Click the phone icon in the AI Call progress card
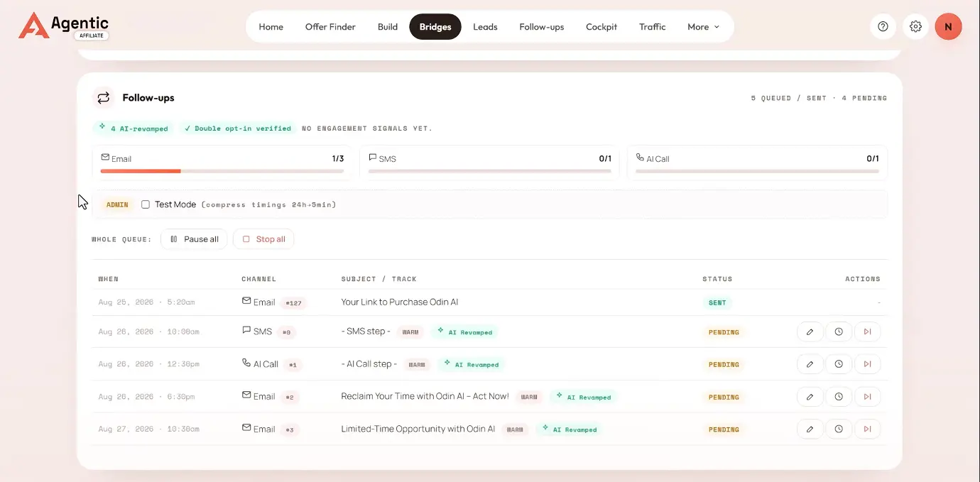Image resolution: width=980 pixels, height=482 pixels. pyautogui.click(x=640, y=158)
